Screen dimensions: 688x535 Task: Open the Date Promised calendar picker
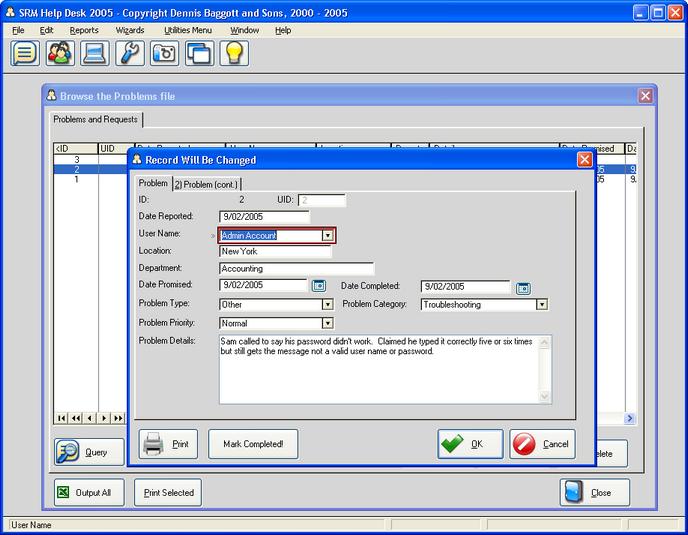pyautogui.click(x=319, y=287)
